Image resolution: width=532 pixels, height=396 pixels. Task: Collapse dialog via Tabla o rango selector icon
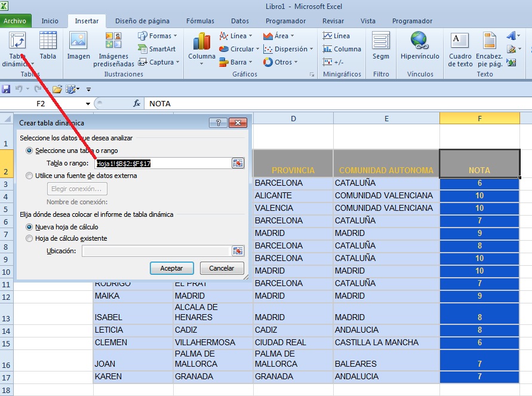coord(238,163)
